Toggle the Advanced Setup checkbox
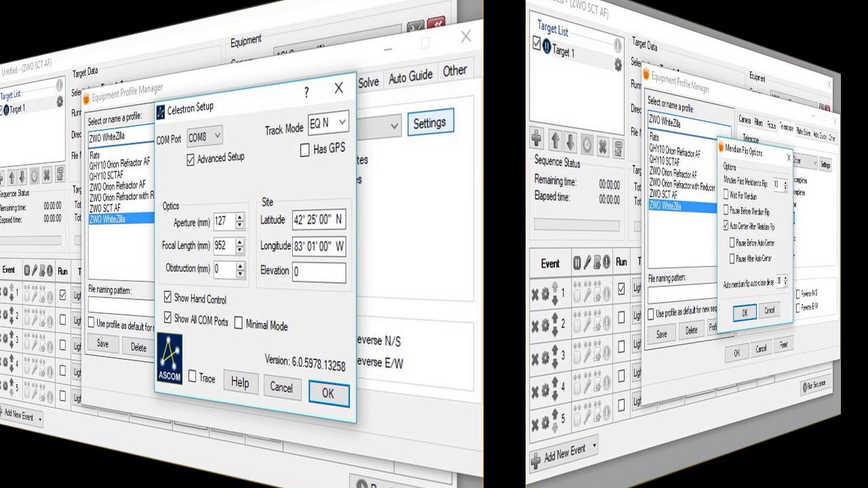 point(191,160)
